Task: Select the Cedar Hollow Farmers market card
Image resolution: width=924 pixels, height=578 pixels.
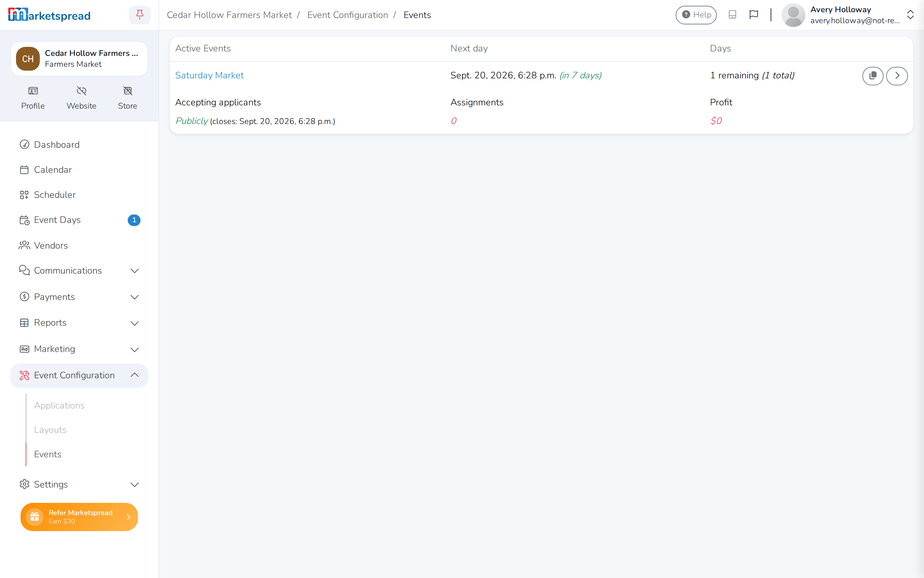Action: coord(79,59)
